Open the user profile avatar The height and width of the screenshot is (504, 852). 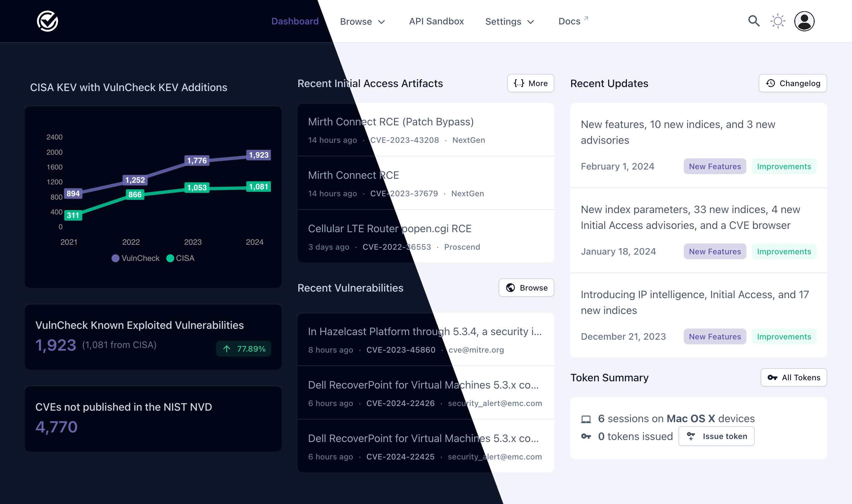[x=804, y=21]
